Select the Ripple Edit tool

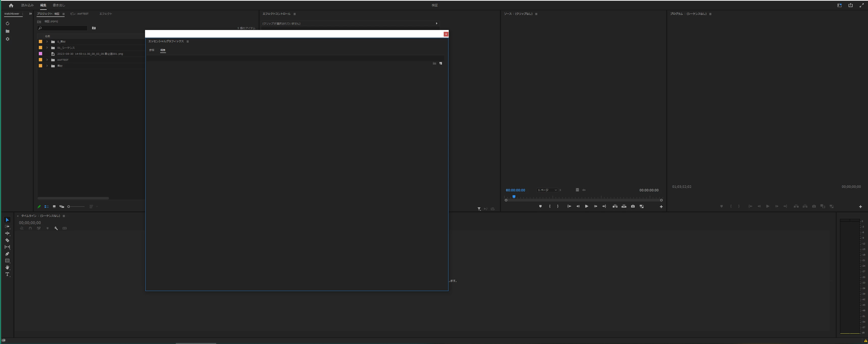point(7,233)
